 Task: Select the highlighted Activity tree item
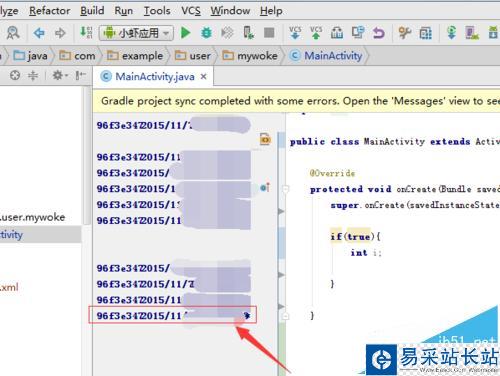41,235
